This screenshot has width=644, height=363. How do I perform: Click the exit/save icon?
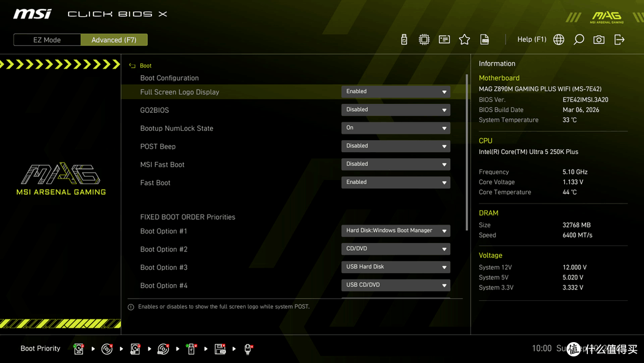pyautogui.click(x=620, y=39)
